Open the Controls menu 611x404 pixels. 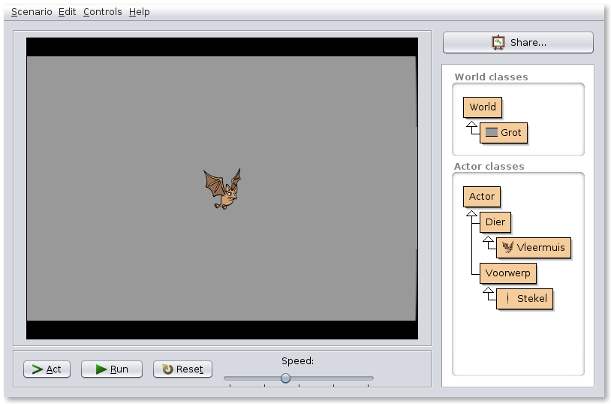tap(102, 12)
